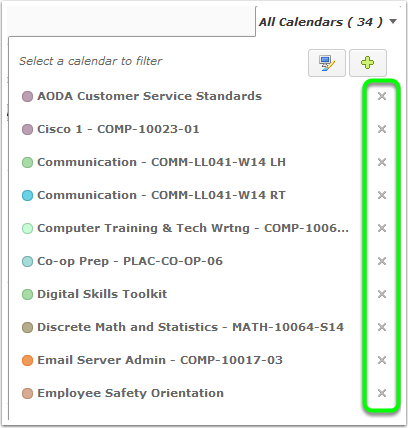Click the All Calendars dropdown arrow
Image resolution: width=408 pixels, height=428 pixels.
393,22
